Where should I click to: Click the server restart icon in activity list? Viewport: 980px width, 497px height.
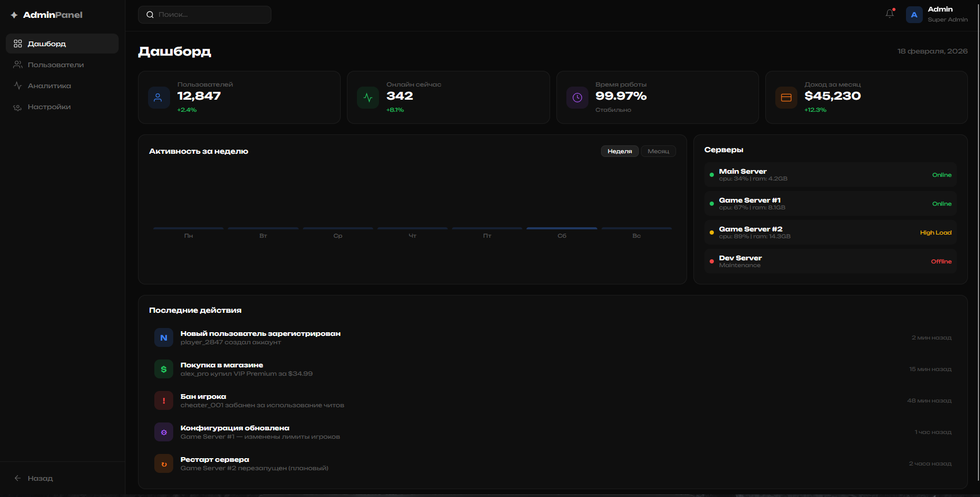[x=163, y=463]
